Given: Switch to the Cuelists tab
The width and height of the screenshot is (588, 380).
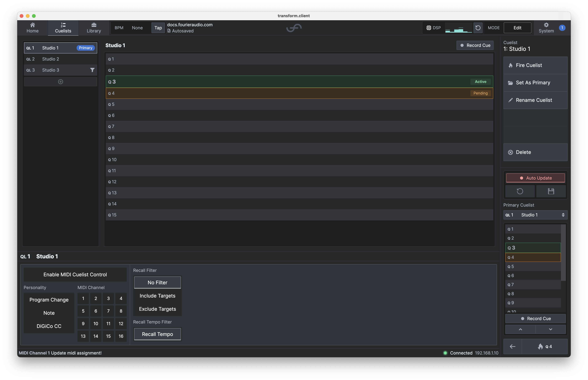Looking at the screenshot, I should click(x=63, y=28).
